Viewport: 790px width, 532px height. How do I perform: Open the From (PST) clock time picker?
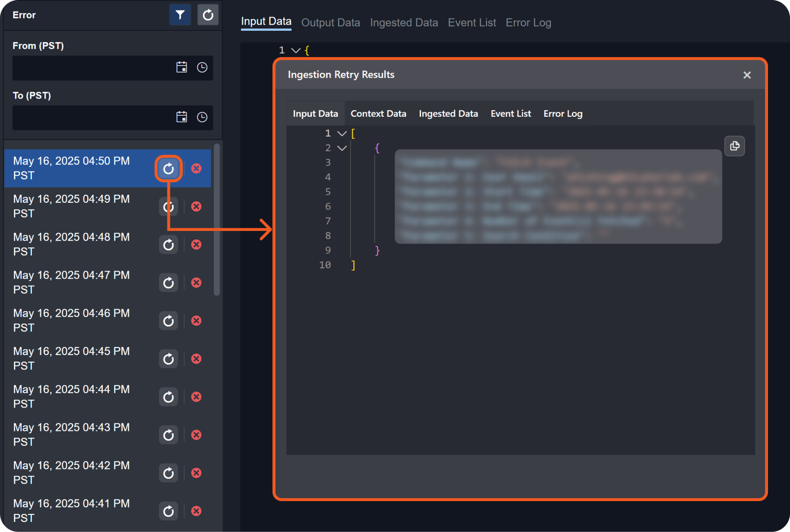coord(202,67)
